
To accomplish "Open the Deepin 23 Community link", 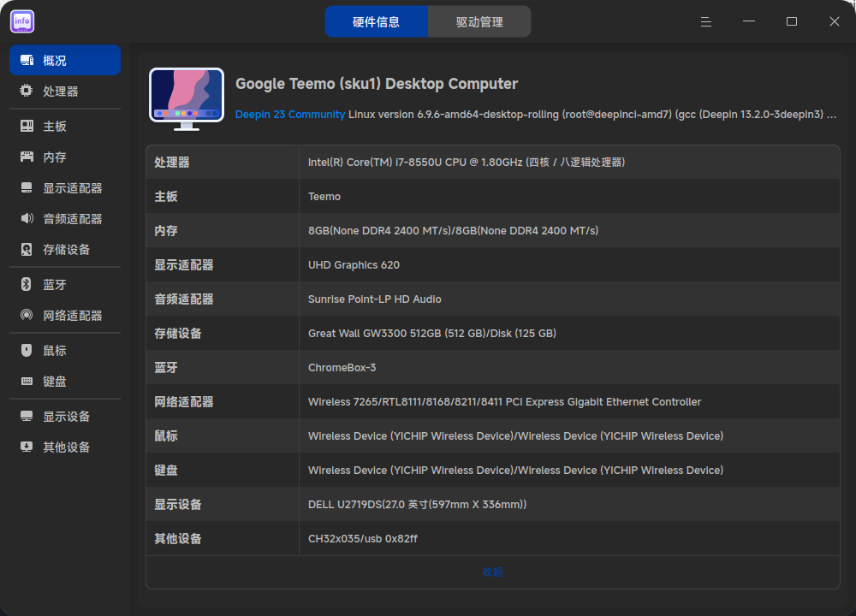I will [x=290, y=115].
